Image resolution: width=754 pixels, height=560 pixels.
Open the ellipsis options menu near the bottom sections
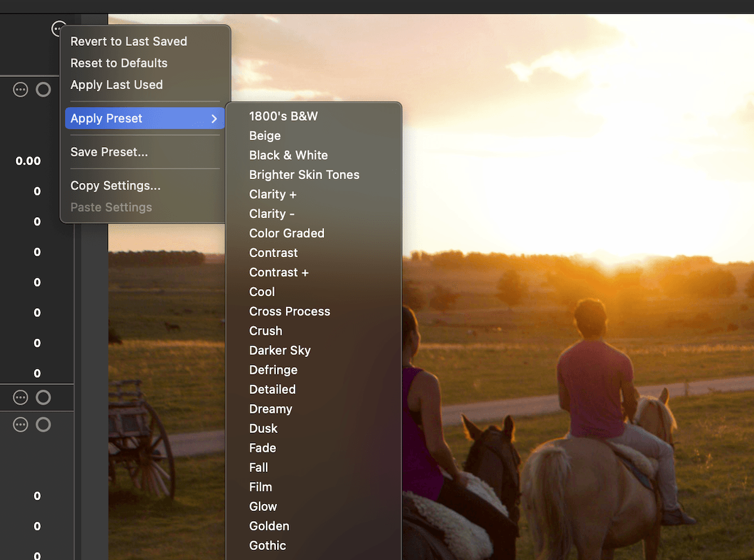click(x=20, y=397)
